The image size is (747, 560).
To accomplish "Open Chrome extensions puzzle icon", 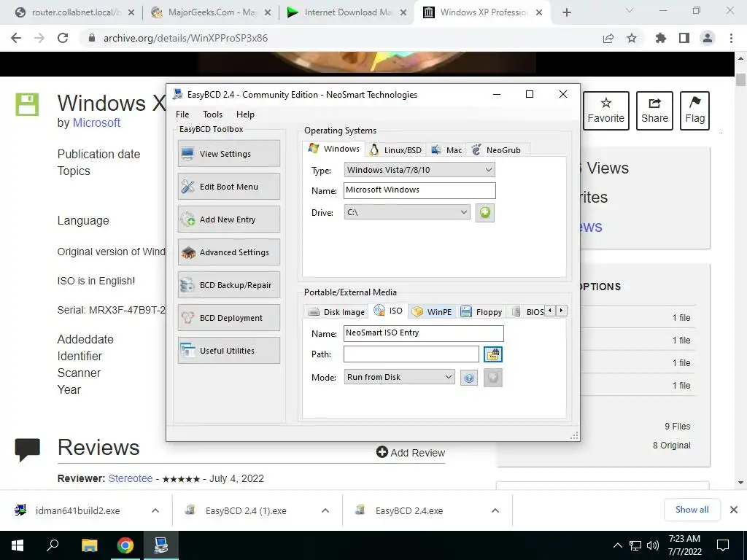I will click(x=661, y=38).
